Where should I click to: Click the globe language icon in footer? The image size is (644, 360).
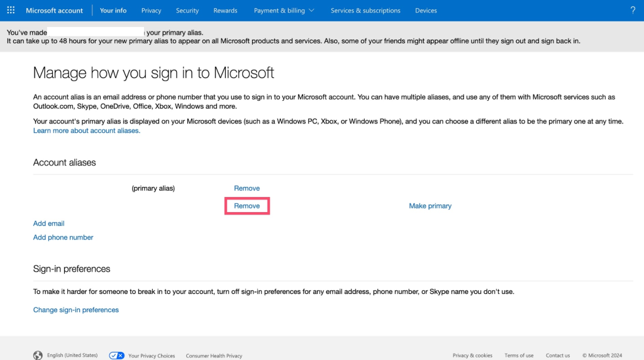pos(38,355)
